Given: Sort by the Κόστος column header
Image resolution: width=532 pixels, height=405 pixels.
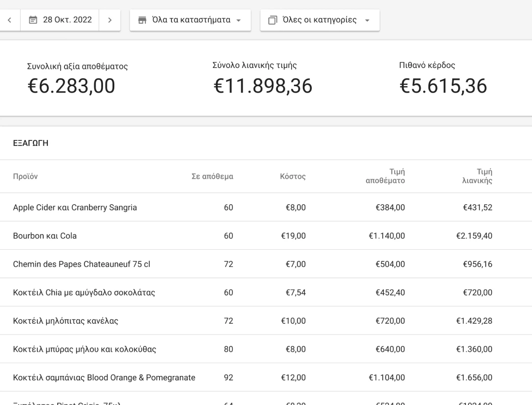Looking at the screenshot, I should [293, 177].
